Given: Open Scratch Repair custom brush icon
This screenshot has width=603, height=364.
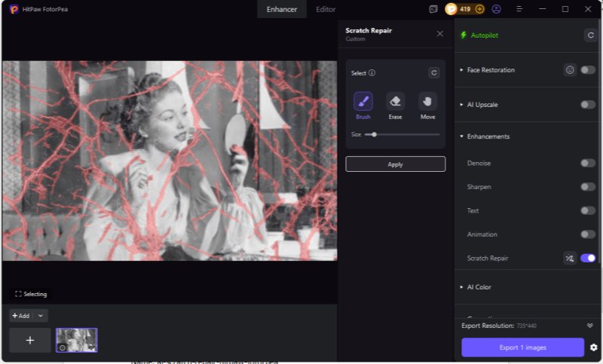Looking at the screenshot, I should [570, 258].
